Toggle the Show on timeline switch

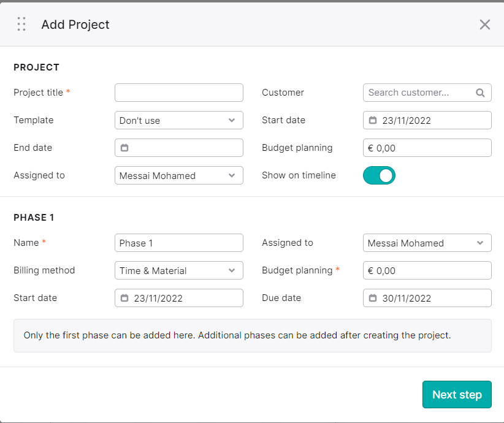(x=379, y=175)
